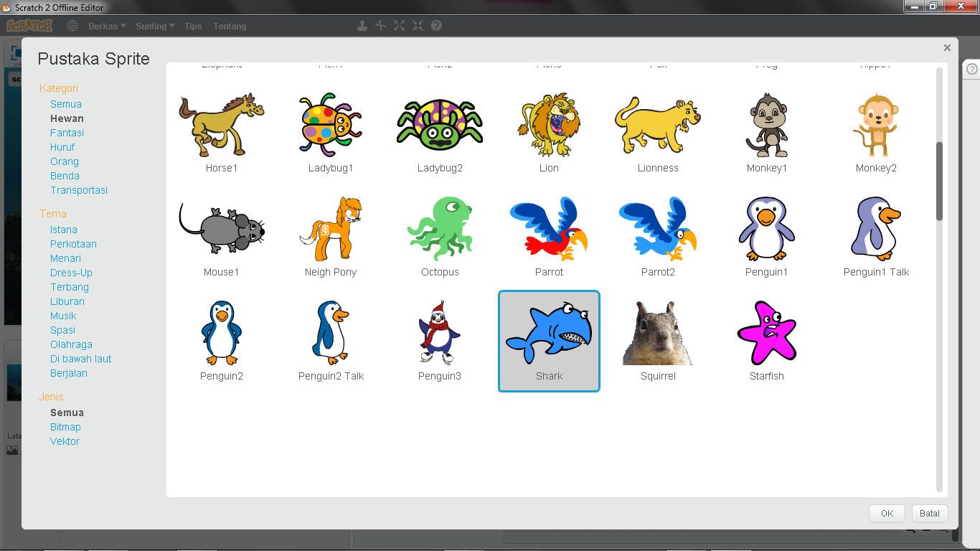This screenshot has height=551, width=980.
Task: Open the Berkas menu
Action: pyautogui.click(x=104, y=25)
